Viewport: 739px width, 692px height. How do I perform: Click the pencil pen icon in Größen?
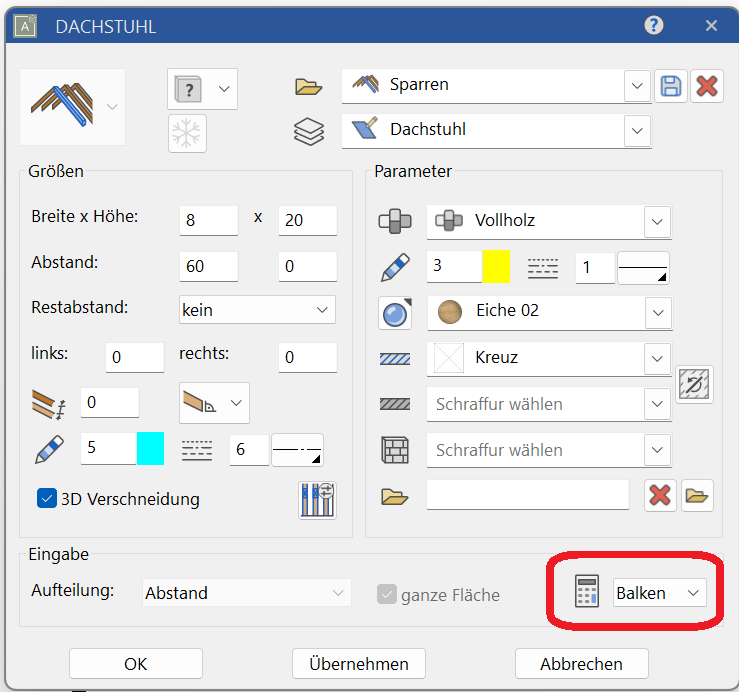click(49, 449)
